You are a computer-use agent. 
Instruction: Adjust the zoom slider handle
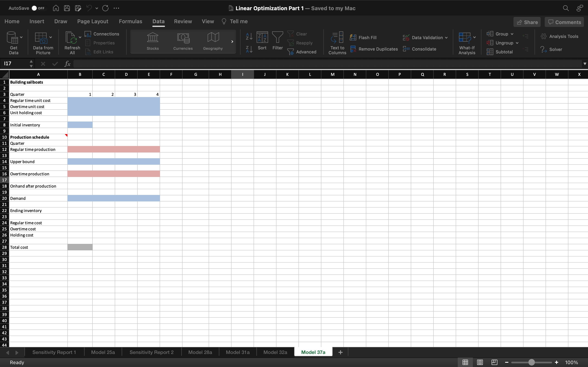[x=531, y=362]
